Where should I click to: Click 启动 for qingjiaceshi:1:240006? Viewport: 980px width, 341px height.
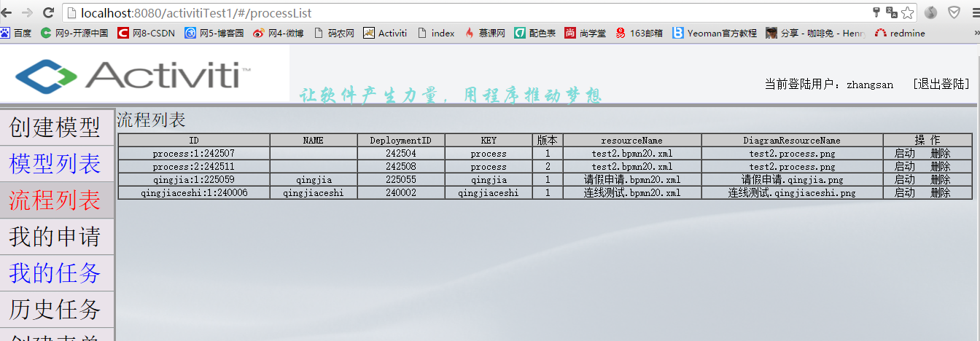905,193
